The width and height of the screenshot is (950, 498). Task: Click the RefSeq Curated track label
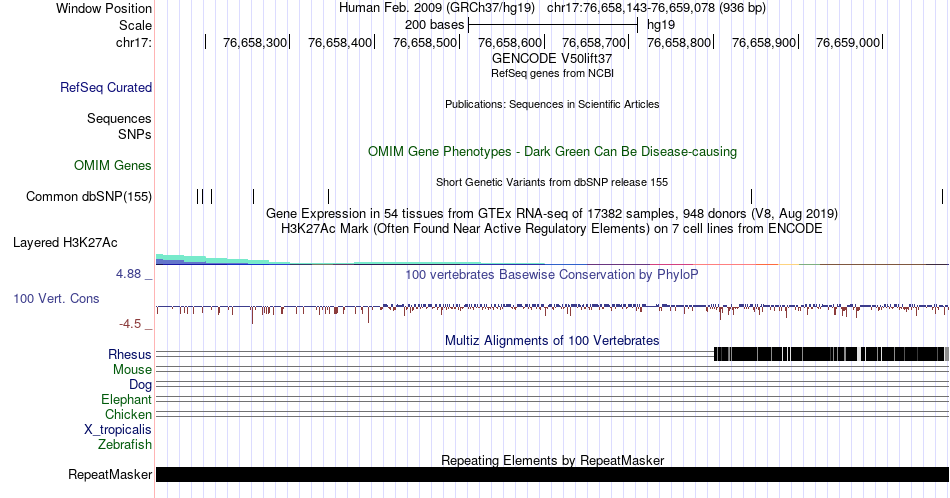point(106,87)
